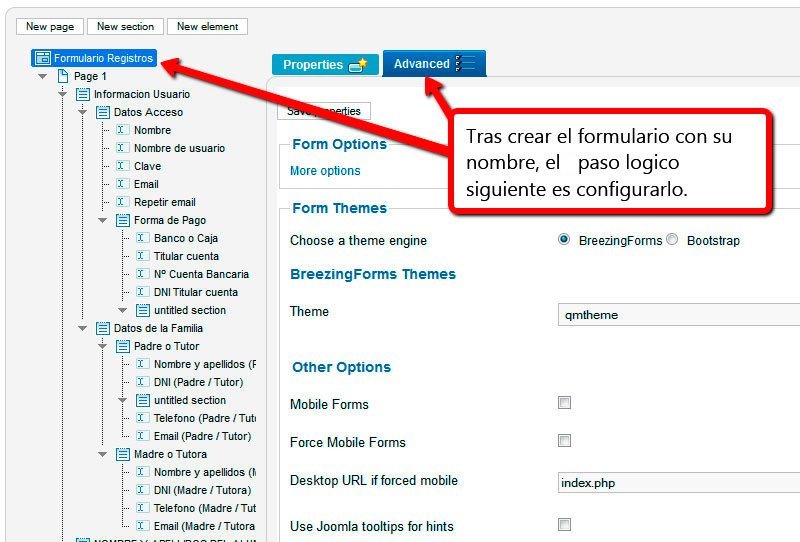Collapse the Informacion Usuario node
Screen dimensions: 800x542
click(x=63, y=94)
